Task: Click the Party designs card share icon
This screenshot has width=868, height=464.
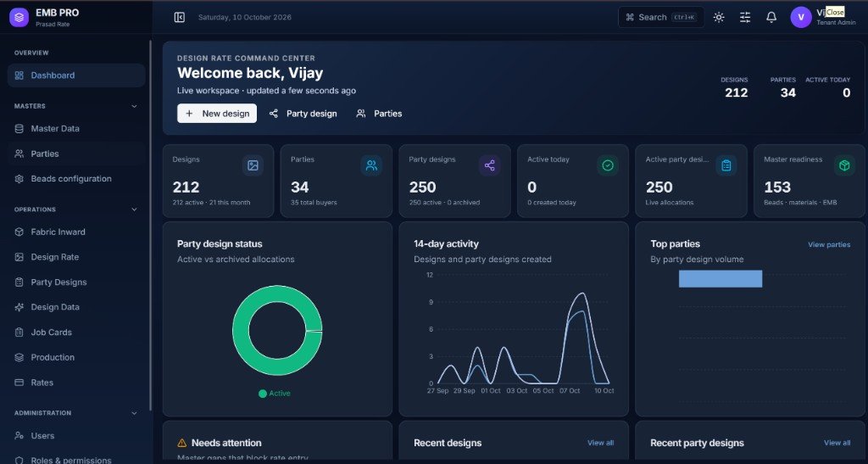Action: [x=489, y=165]
